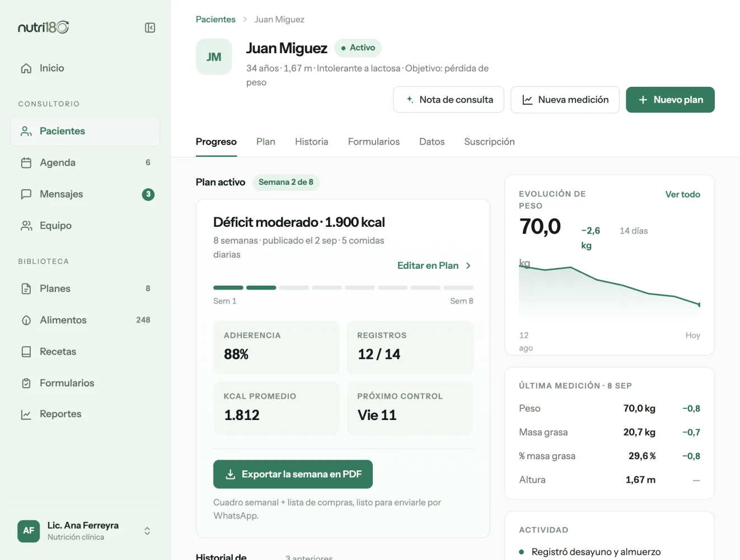Click the sidebar Formularios clipboard icon
740x560 pixels.
point(26,383)
